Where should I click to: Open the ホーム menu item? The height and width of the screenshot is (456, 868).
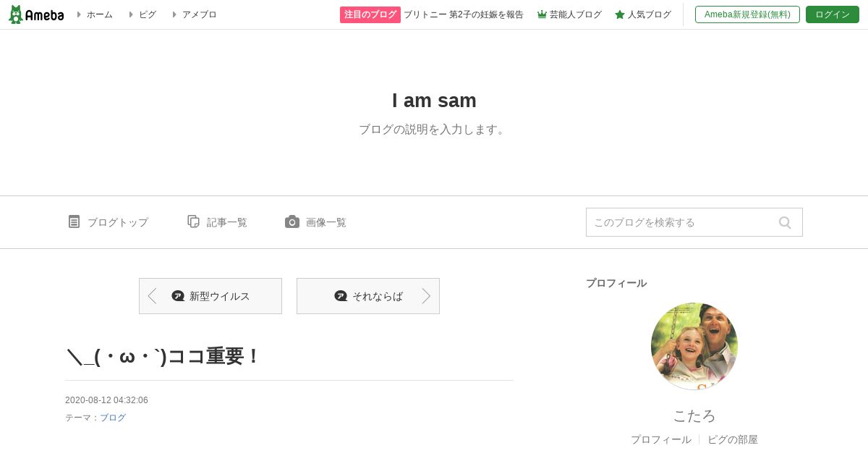click(99, 14)
